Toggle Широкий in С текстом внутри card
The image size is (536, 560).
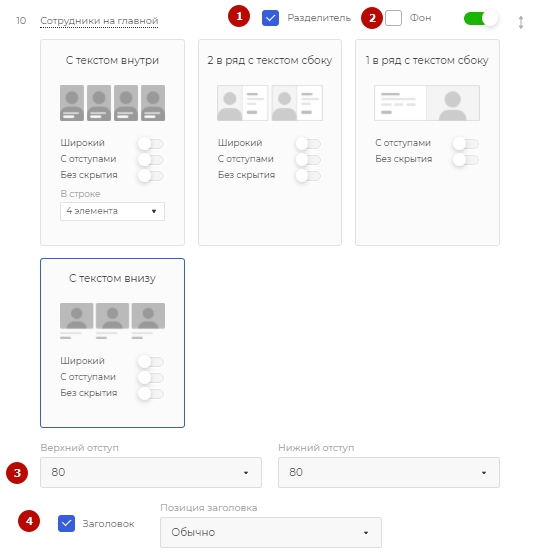pyautogui.click(x=151, y=144)
